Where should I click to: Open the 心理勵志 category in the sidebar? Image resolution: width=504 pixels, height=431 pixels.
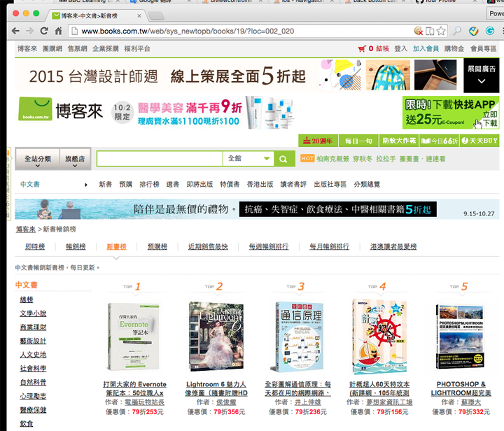coord(33,396)
